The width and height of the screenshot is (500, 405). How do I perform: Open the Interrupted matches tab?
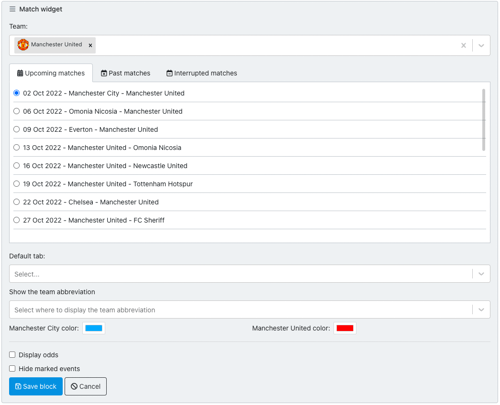pyautogui.click(x=202, y=73)
